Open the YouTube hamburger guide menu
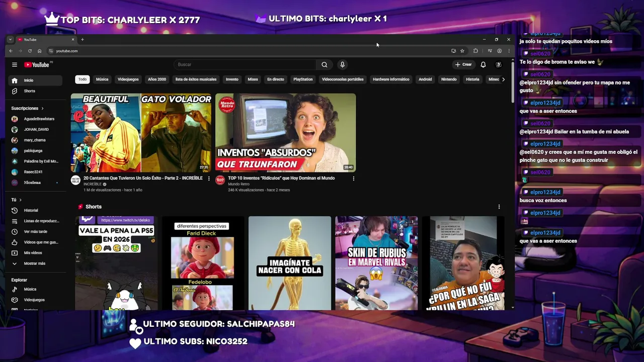Image resolution: width=644 pixels, height=362 pixels. [x=15, y=64]
